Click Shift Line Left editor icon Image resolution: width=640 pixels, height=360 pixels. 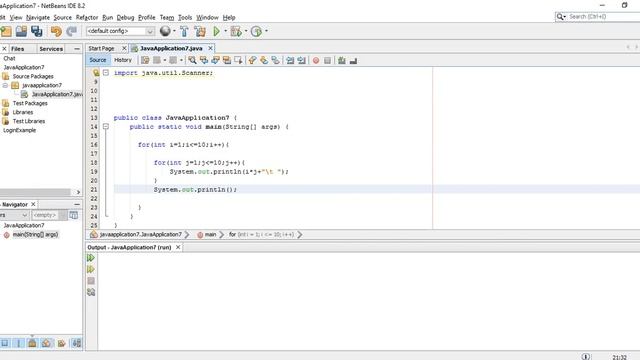tap(290, 60)
